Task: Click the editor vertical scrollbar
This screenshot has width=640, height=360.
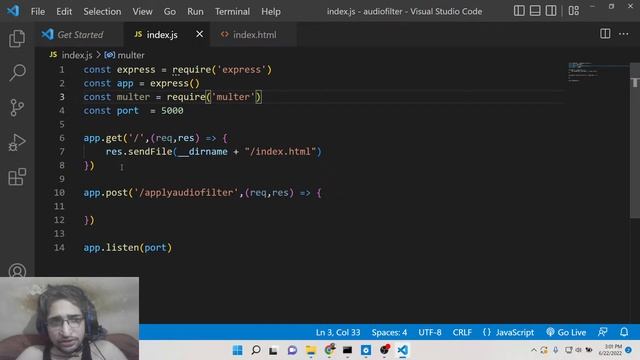Action: [635, 140]
